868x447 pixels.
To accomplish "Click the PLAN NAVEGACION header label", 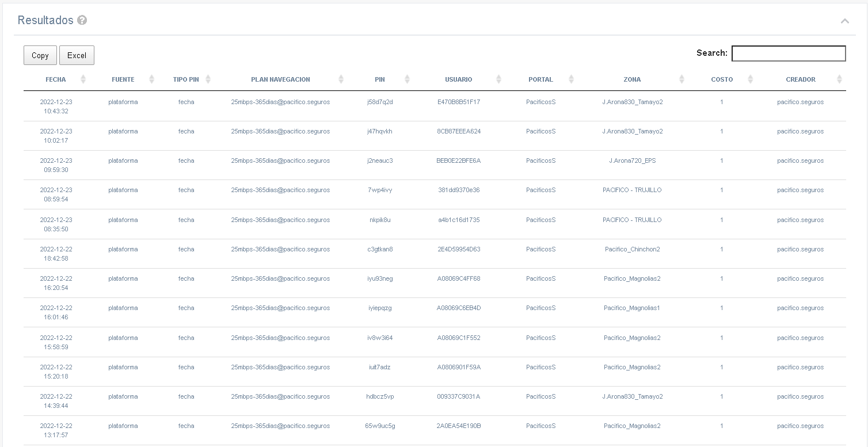I will (280, 79).
